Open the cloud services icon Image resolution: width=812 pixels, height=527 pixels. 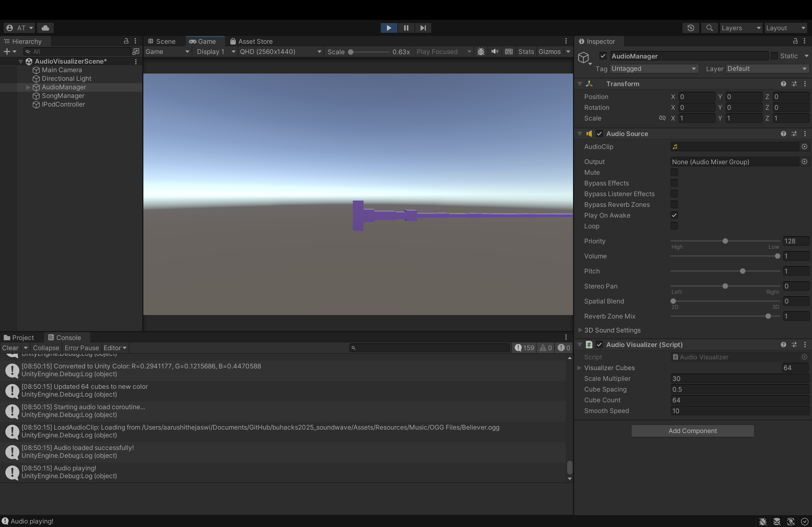(x=45, y=28)
